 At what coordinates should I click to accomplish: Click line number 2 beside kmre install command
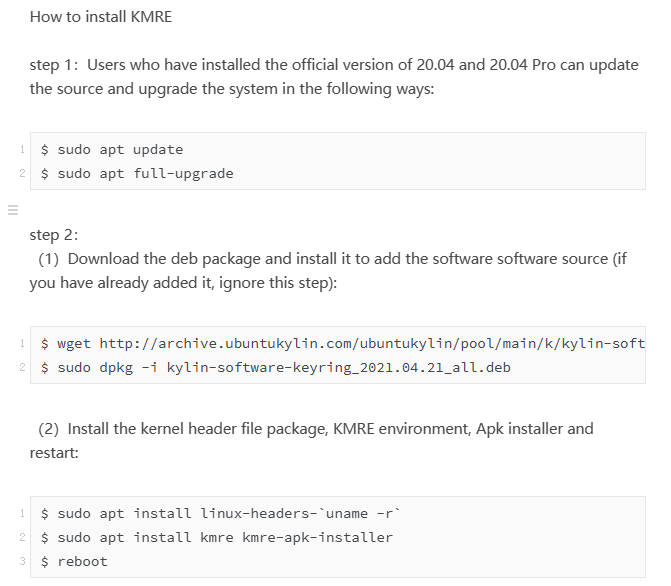[22, 537]
